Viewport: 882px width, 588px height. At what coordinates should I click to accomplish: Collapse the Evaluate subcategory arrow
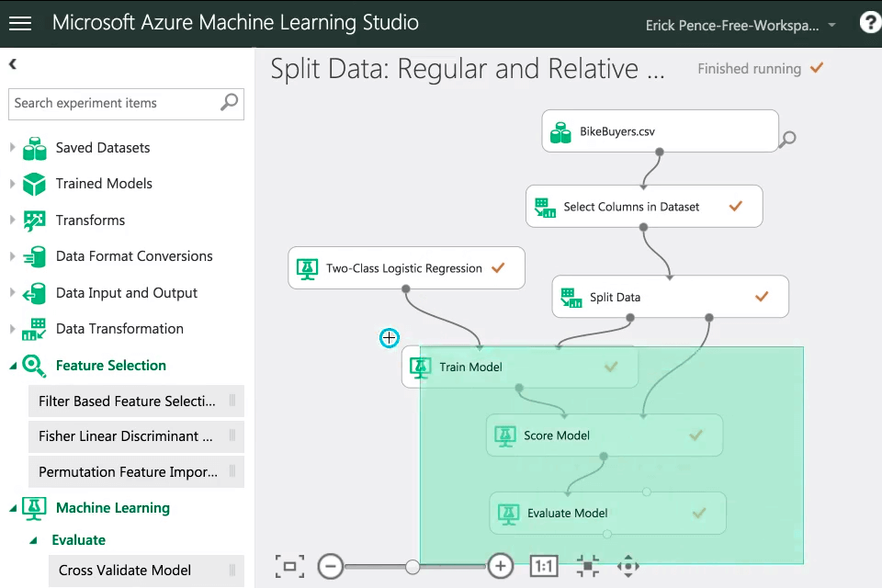click(x=33, y=540)
